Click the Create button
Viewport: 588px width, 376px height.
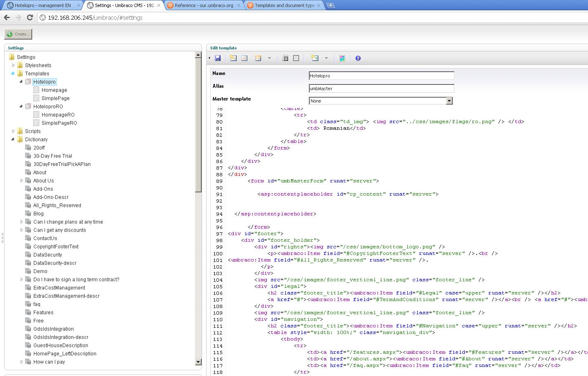coord(18,34)
